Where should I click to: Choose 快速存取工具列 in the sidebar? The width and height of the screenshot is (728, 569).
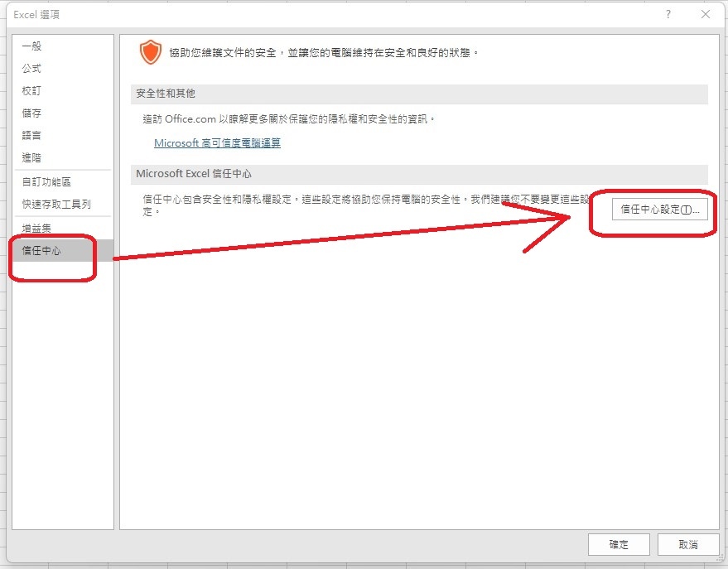[x=63, y=204]
